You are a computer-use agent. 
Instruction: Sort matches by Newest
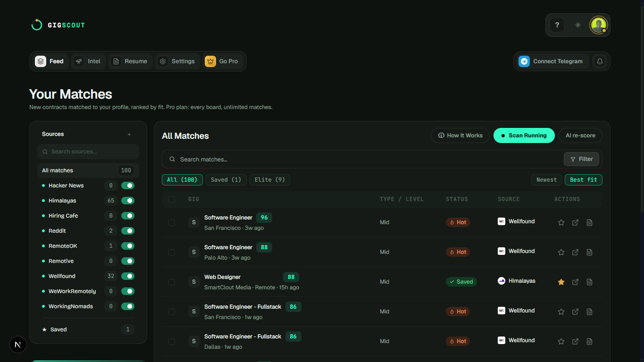pos(546,180)
